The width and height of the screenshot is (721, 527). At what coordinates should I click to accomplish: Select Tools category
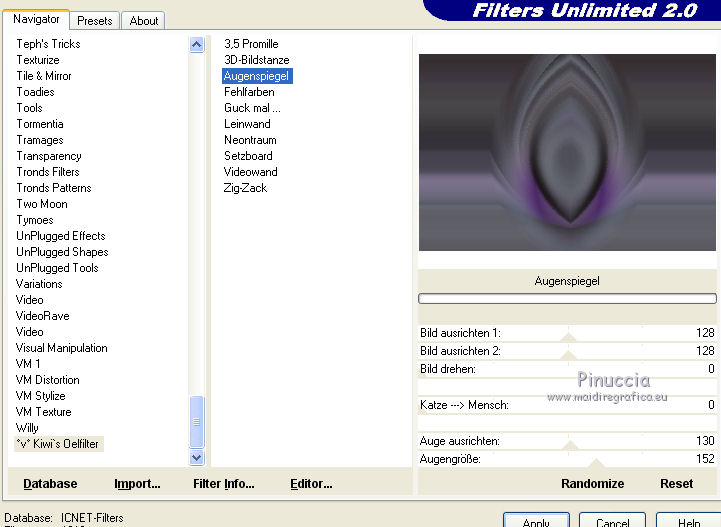pos(29,108)
